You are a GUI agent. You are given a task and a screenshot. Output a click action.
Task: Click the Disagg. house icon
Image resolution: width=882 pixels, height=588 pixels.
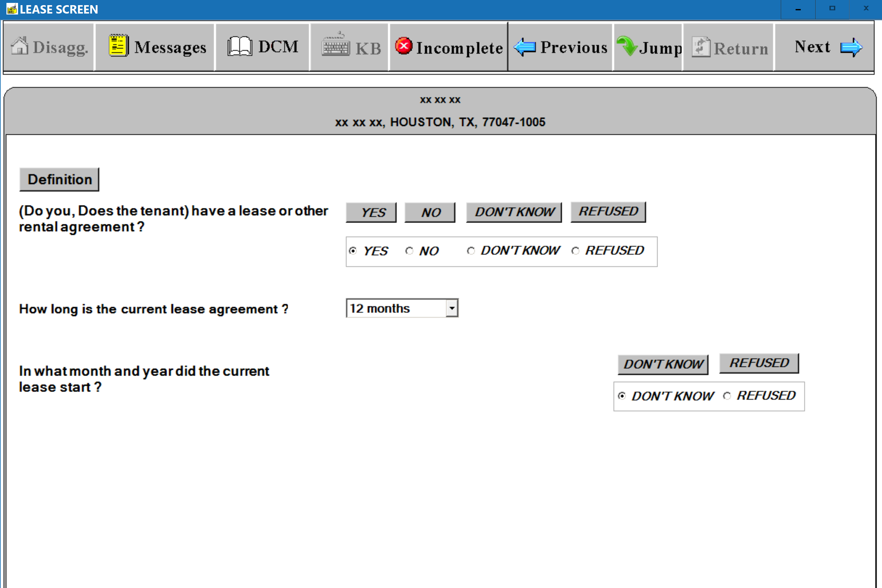coord(19,46)
